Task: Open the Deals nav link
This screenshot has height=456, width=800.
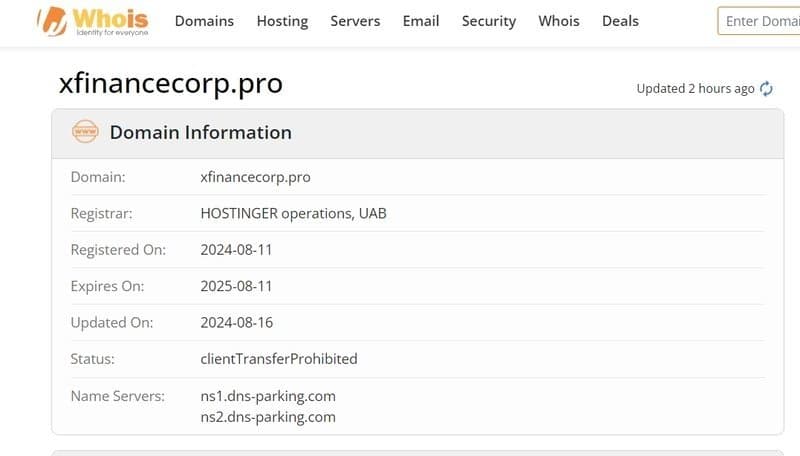Action: point(620,21)
